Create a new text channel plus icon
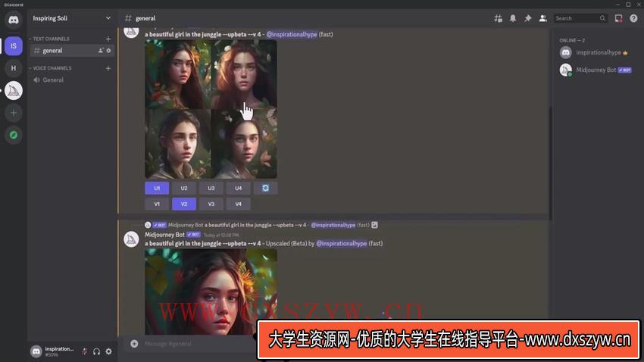The width and height of the screenshot is (644, 362). pyautogui.click(x=108, y=39)
